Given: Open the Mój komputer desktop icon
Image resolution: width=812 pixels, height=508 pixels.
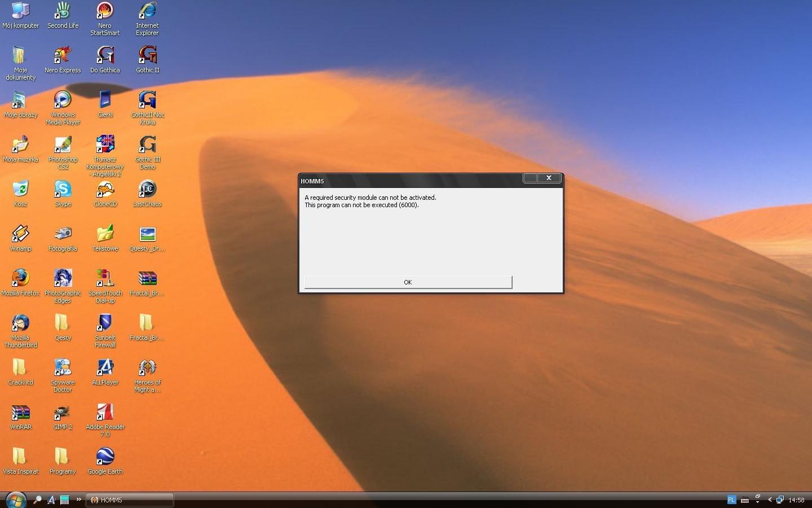Looking at the screenshot, I should point(20,15).
